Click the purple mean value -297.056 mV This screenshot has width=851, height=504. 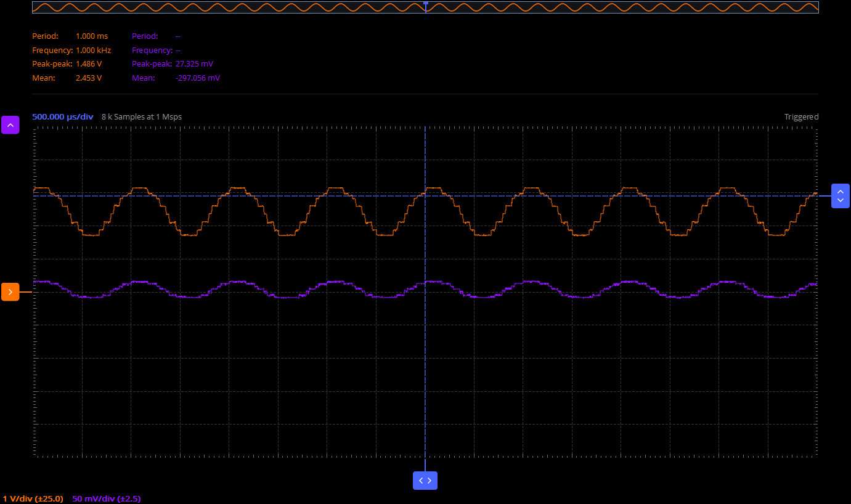click(x=198, y=78)
